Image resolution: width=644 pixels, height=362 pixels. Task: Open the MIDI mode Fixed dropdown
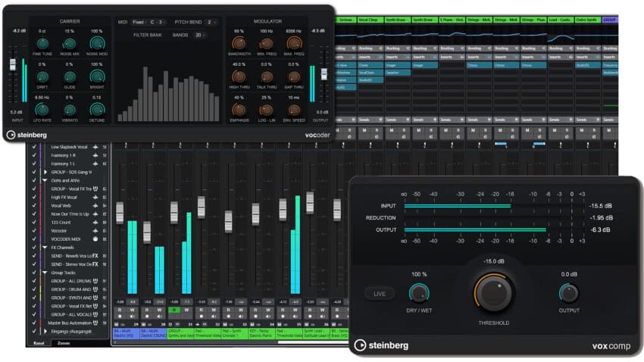click(x=138, y=22)
